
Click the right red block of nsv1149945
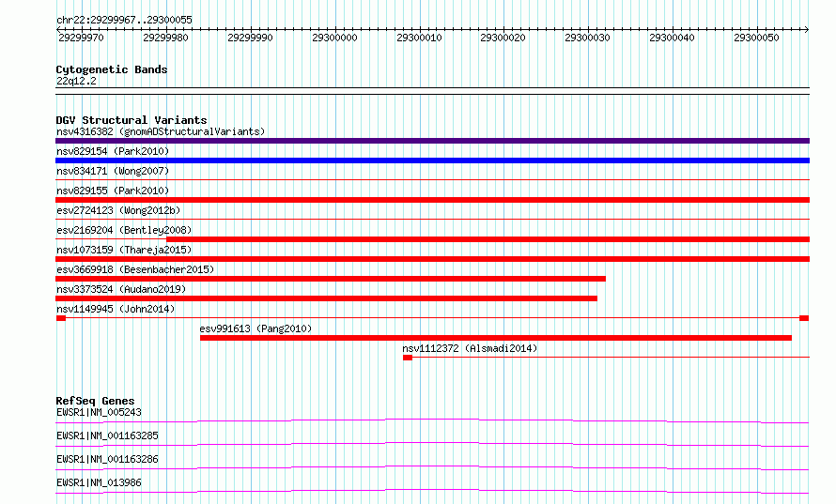[804, 318]
